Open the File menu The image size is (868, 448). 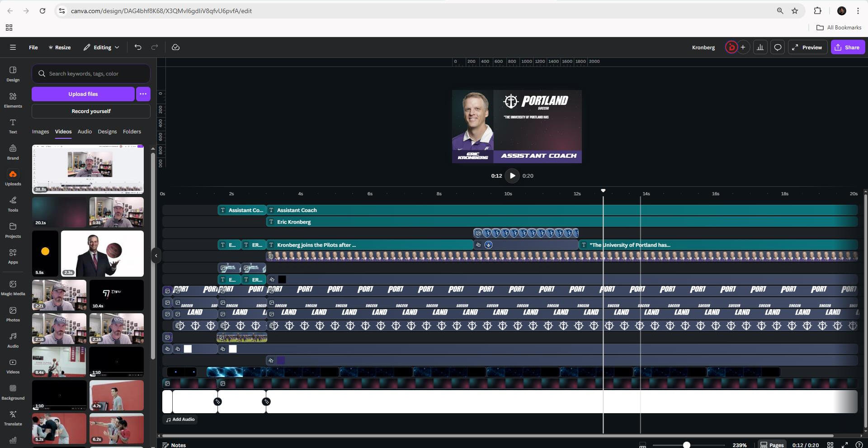coord(33,47)
